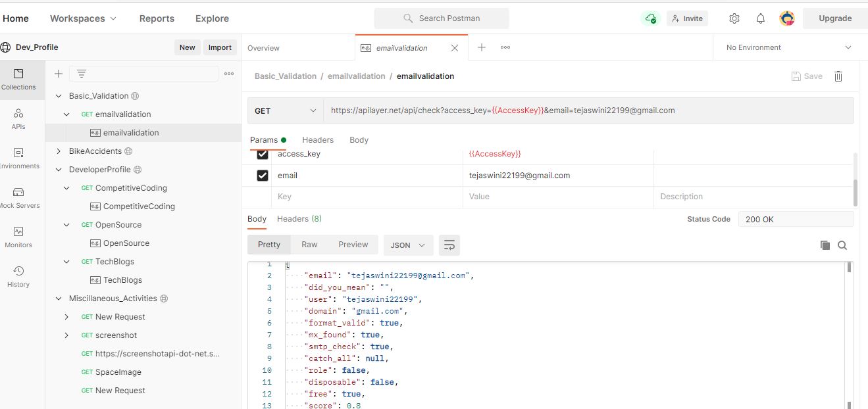
Task: Toggle word wrap icon in response
Action: coord(449,245)
